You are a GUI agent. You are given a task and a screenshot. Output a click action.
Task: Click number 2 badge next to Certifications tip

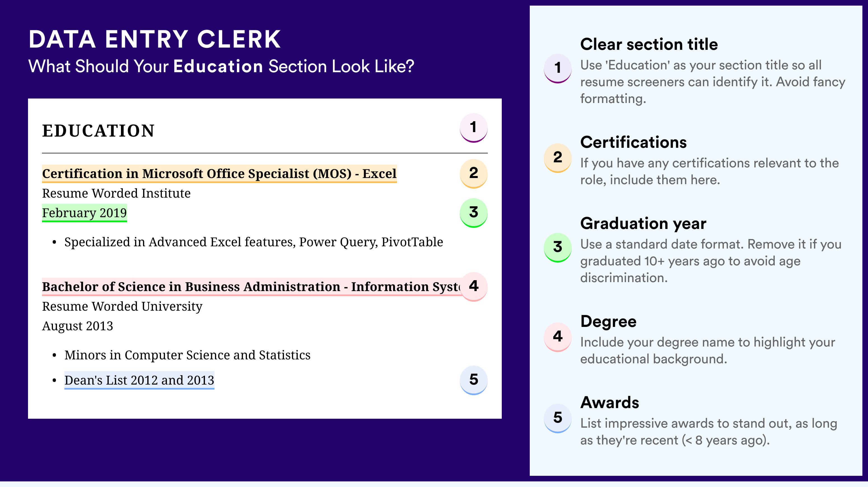click(558, 158)
